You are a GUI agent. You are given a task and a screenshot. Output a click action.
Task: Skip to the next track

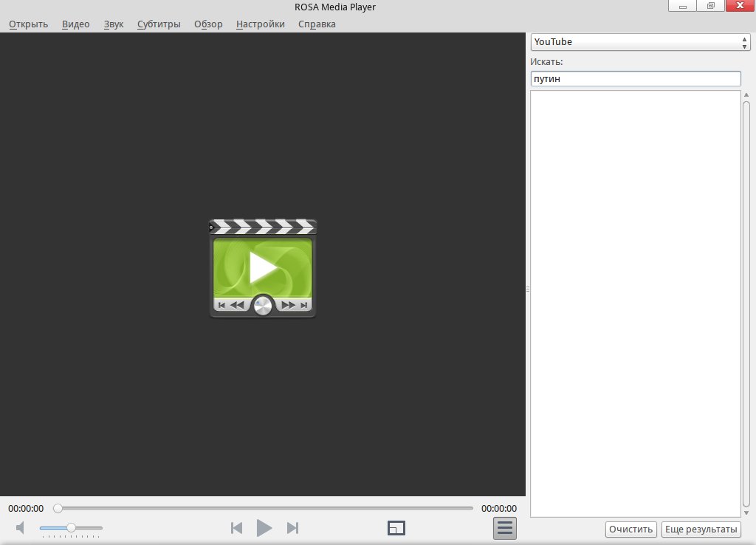click(292, 527)
